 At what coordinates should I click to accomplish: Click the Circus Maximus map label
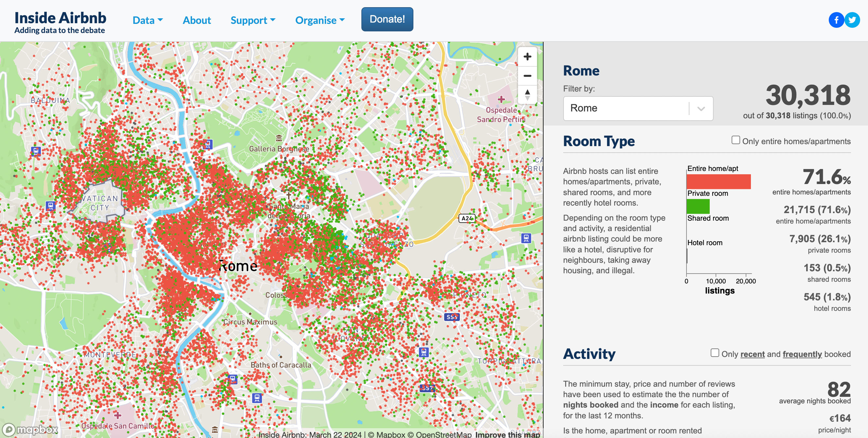tap(250, 322)
